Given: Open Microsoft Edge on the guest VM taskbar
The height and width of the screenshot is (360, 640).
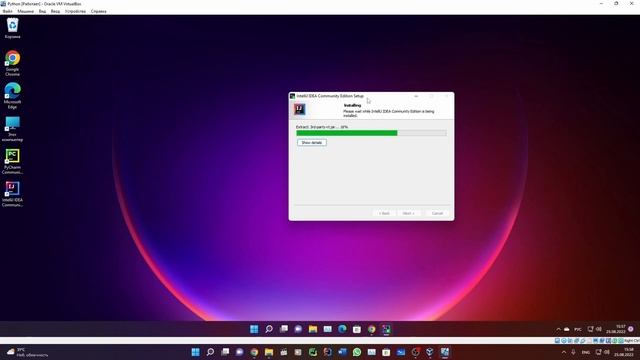Looking at the screenshot, I should [342, 329].
